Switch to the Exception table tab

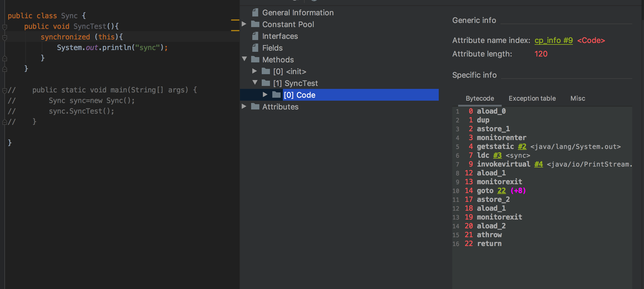tap(532, 98)
